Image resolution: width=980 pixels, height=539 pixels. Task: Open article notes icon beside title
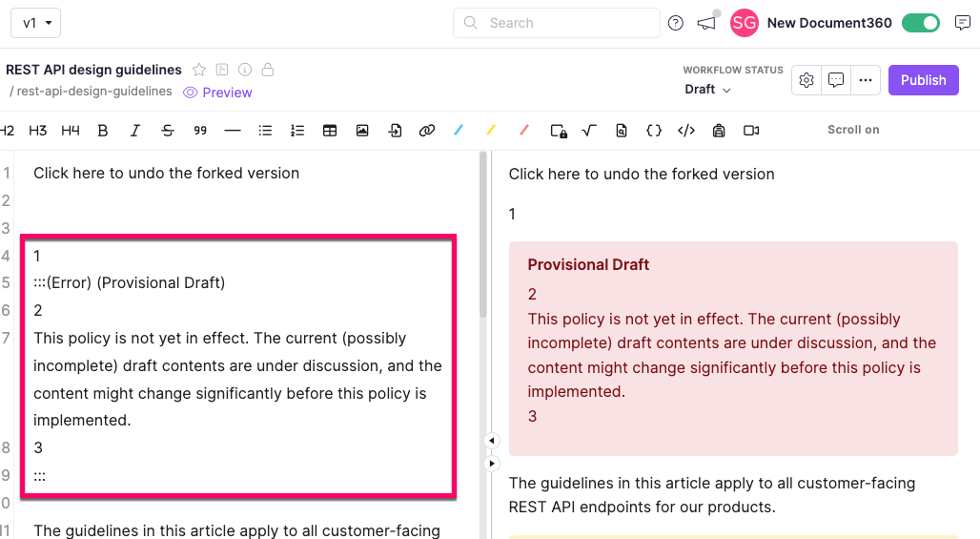click(222, 70)
